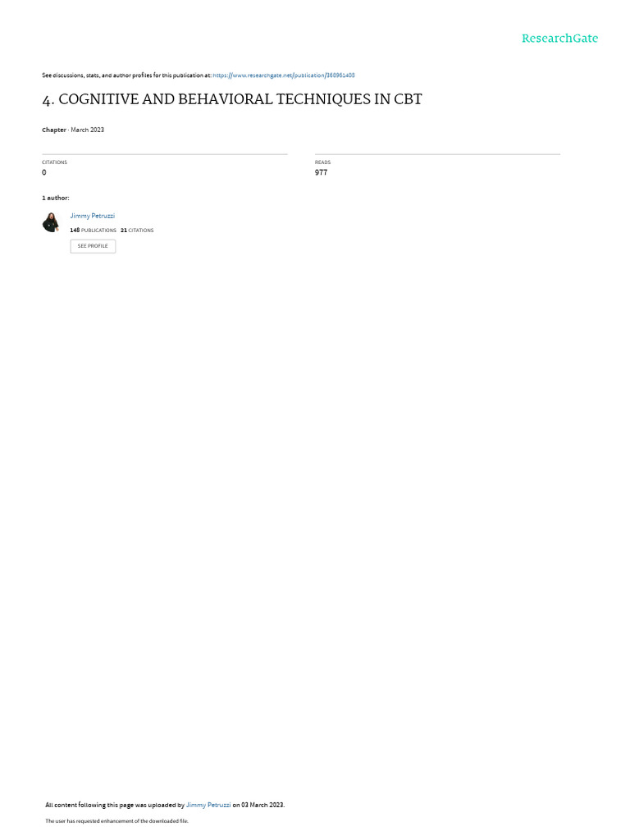The width and height of the screenshot is (630, 840).
Task: Click the 977 reads count
Action: tap(321, 172)
